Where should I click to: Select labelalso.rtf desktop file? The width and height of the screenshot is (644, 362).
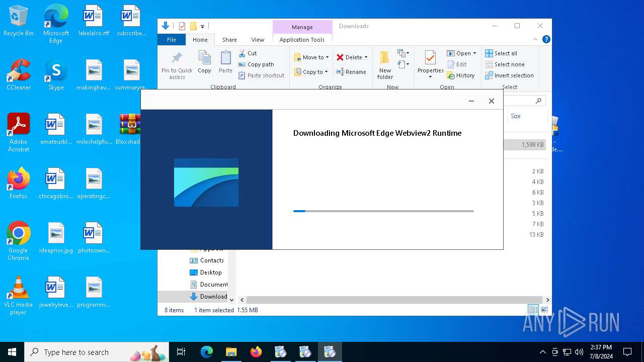(x=94, y=21)
